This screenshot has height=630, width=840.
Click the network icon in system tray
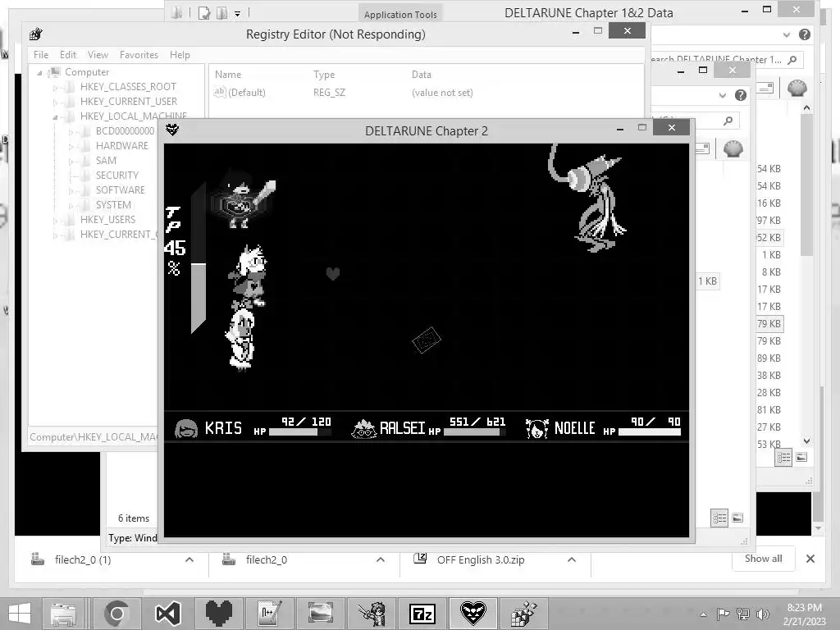743,614
